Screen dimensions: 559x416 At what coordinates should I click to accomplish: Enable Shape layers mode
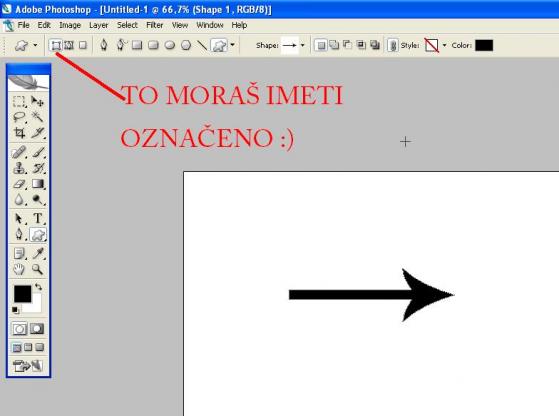56,45
